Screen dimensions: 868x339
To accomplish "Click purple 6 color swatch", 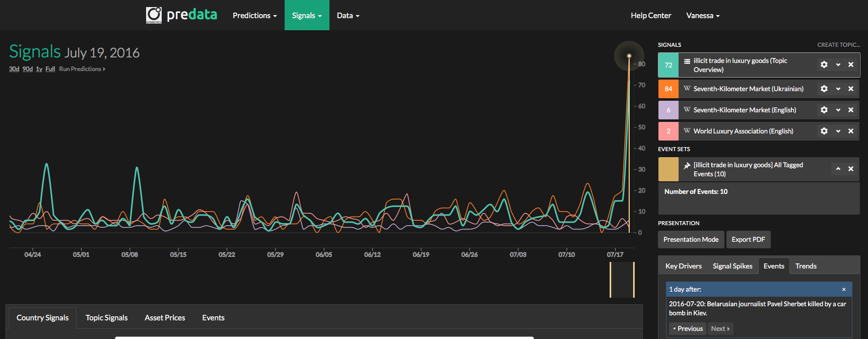I will coord(669,110).
